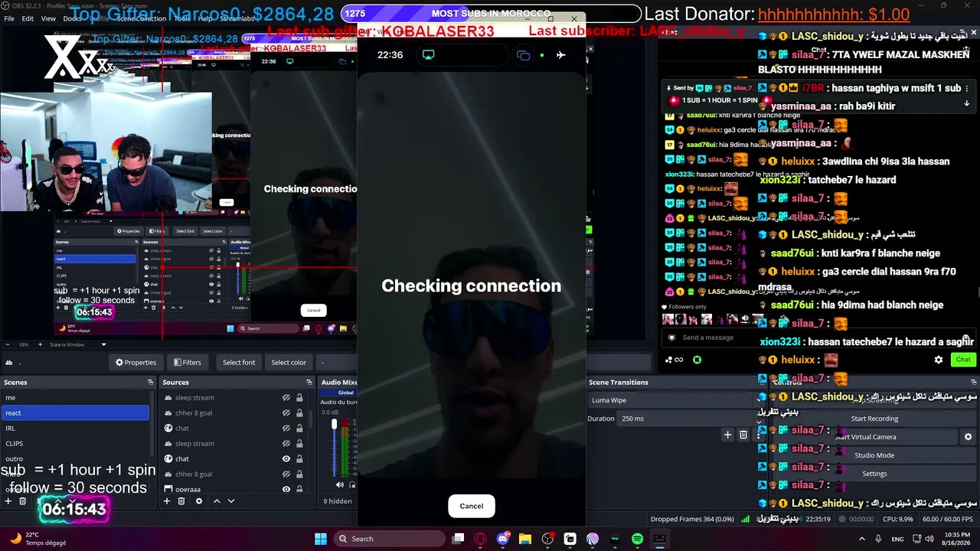Toggle audio monitoring headphones icon
This screenshot has width=980, height=551.
pyautogui.click(x=353, y=484)
